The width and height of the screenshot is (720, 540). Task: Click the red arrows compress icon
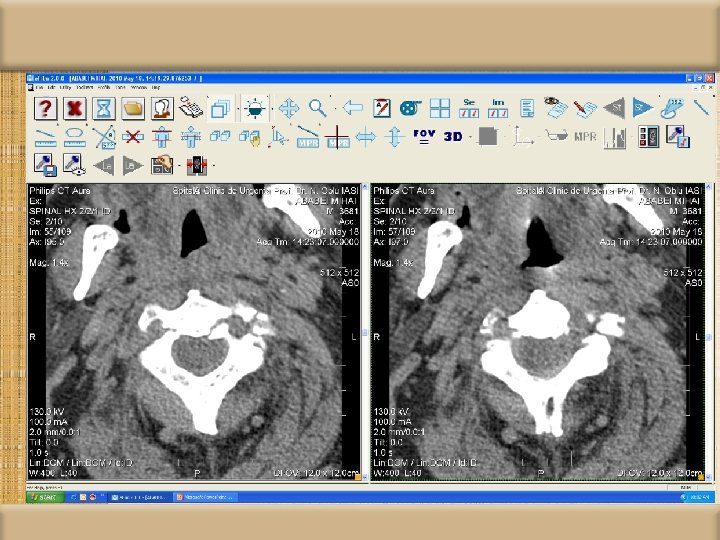click(x=197, y=165)
